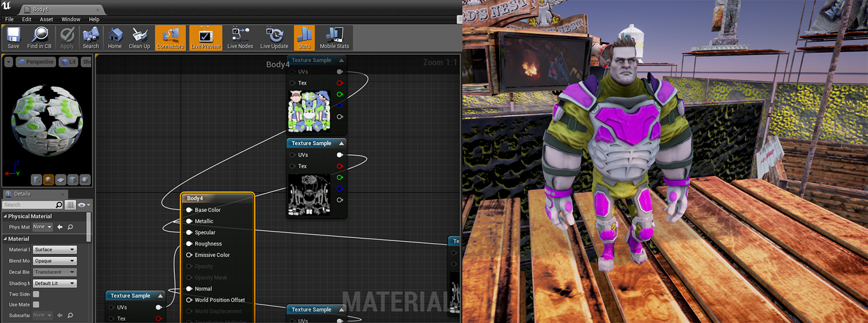Open the Material Domain Surface dropdown
Screen dimensions: 868x323
[54, 250]
